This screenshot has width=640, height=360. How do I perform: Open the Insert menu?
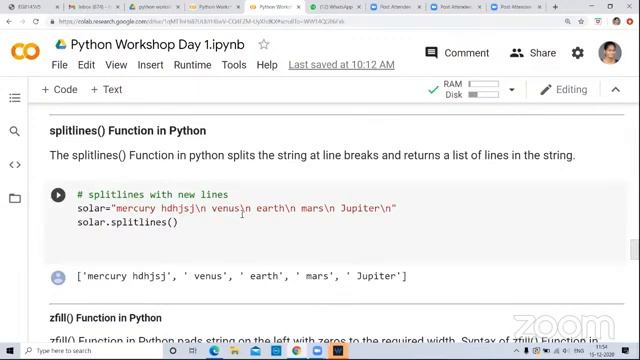coord(150,65)
